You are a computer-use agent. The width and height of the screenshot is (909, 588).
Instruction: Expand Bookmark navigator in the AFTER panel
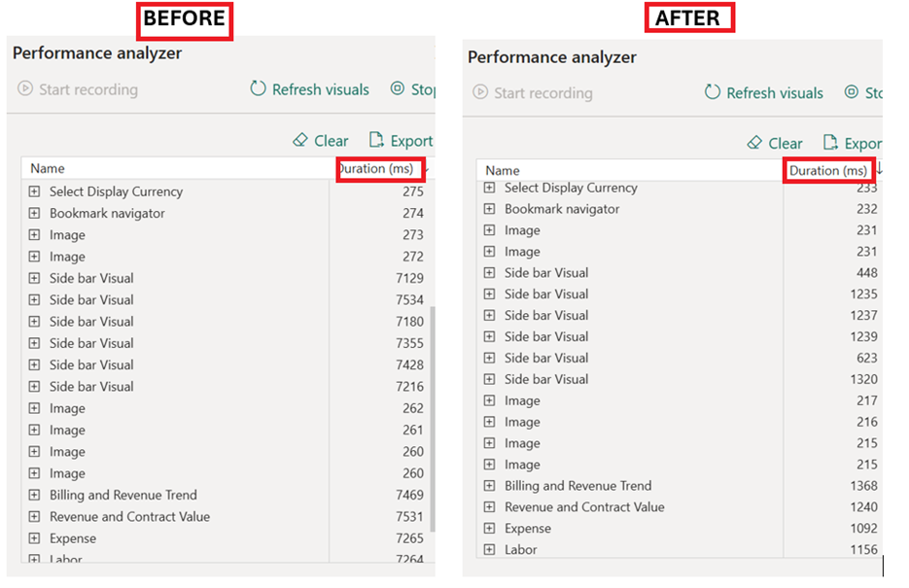coord(489,209)
